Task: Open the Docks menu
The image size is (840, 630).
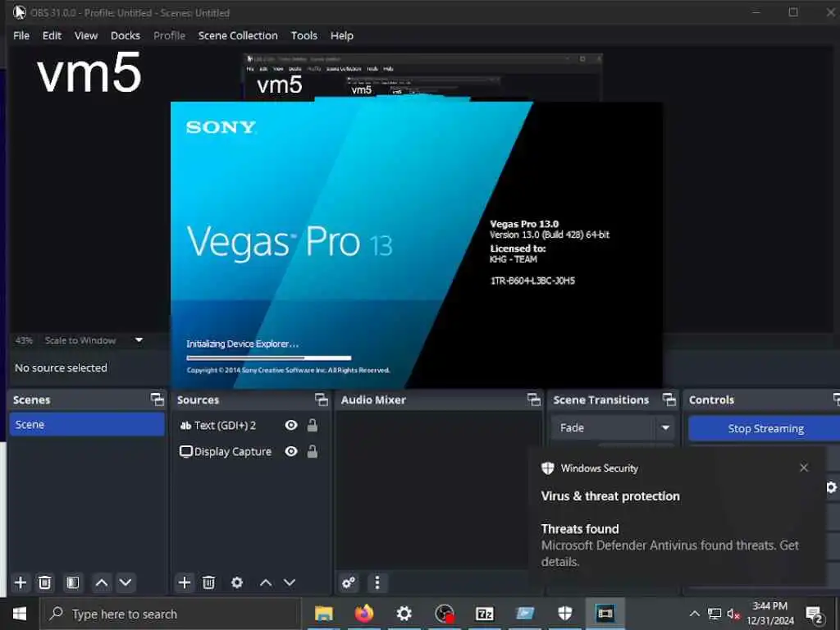Action: click(x=126, y=35)
